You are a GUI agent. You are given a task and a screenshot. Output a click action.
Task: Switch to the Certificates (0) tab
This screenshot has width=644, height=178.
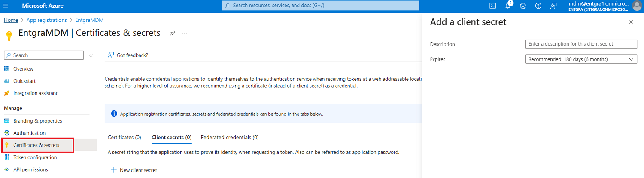[125, 138]
